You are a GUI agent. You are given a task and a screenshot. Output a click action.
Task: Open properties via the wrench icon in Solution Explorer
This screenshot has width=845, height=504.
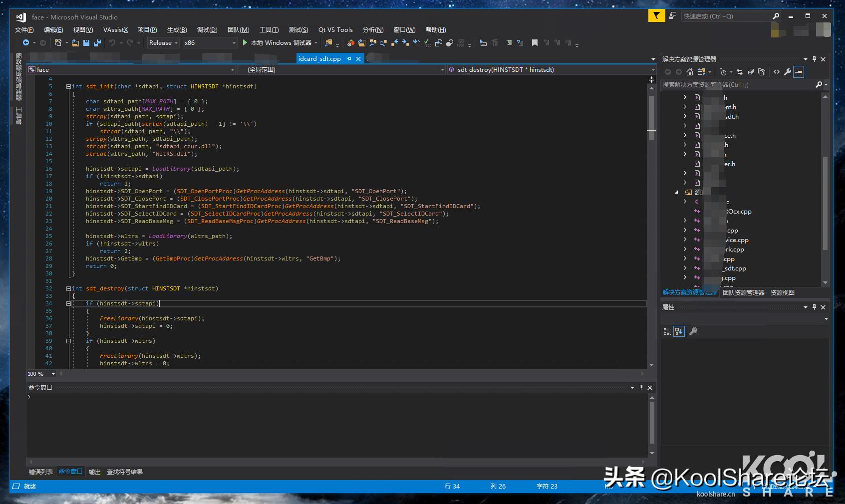(787, 72)
